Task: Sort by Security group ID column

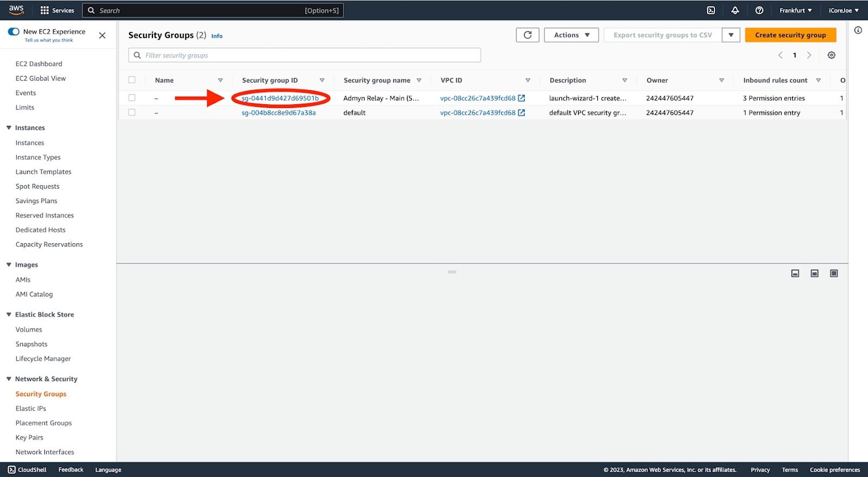Action: pyautogui.click(x=322, y=80)
